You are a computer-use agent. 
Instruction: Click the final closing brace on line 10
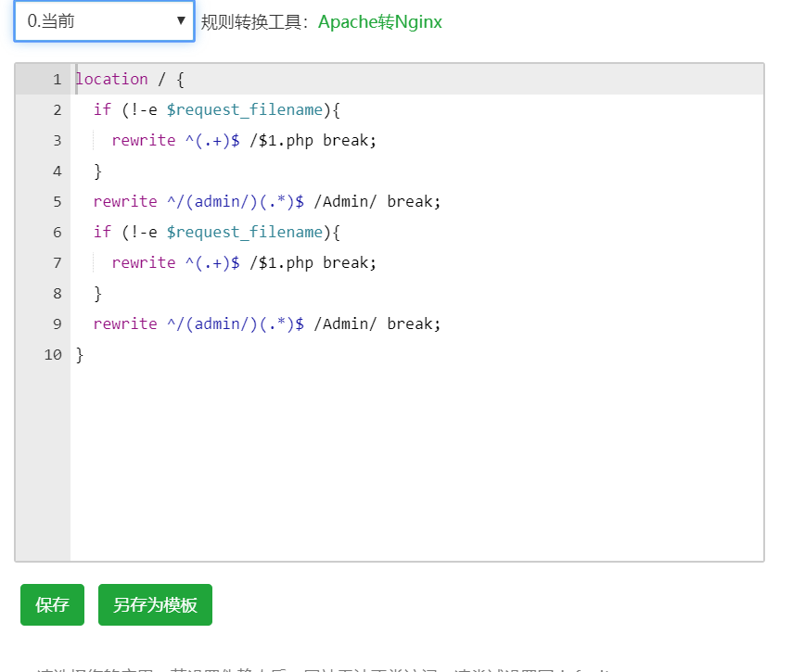tap(80, 355)
